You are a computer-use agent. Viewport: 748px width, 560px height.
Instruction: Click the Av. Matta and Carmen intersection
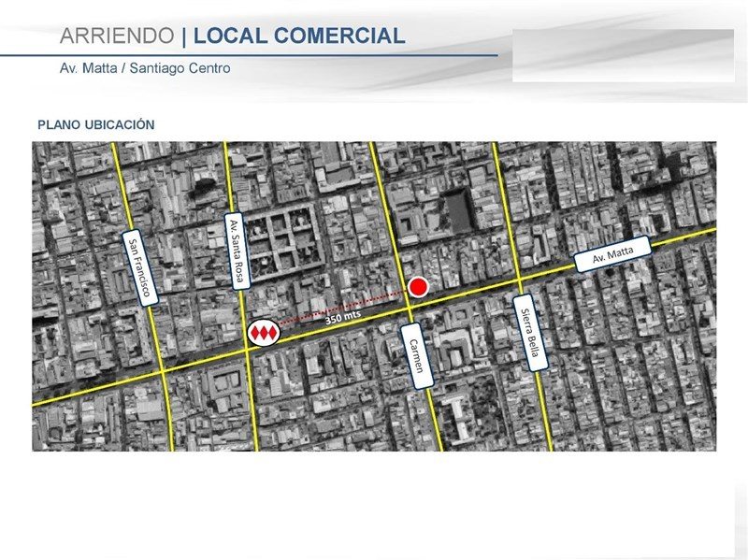(410, 309)
